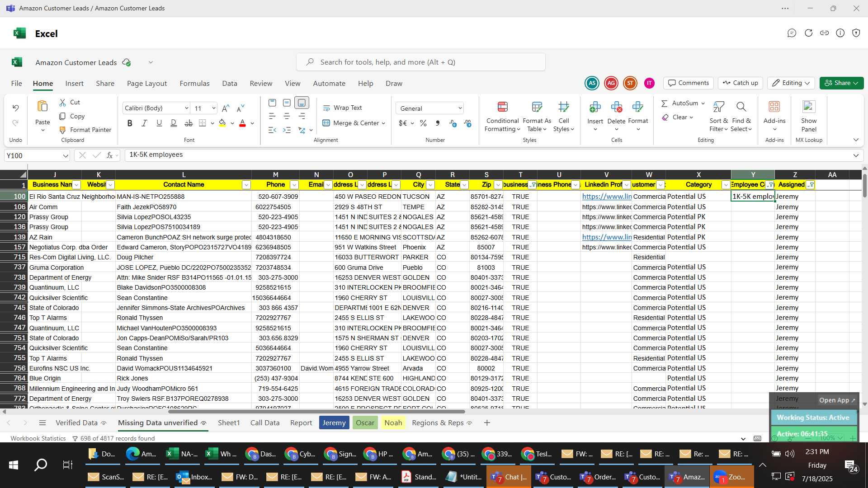
Task: Switch to the Verified Data sheet
Action: click(76, 423)
